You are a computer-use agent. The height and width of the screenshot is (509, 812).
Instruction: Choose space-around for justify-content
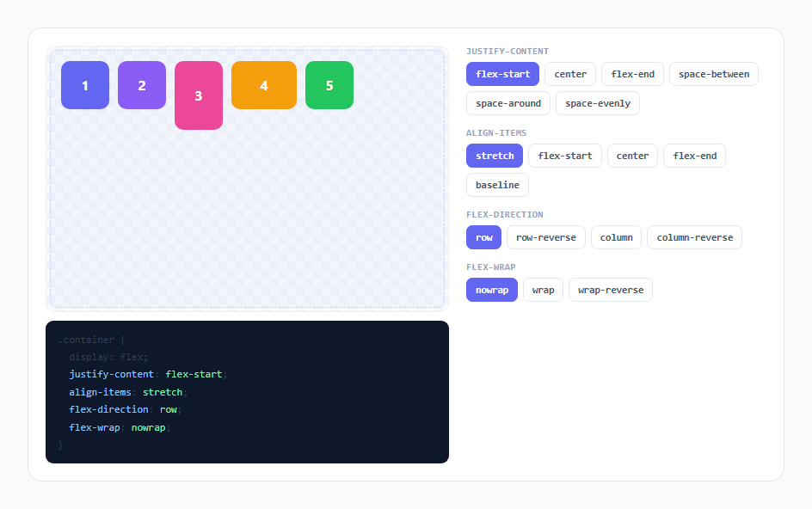click(x=508, y=103)
